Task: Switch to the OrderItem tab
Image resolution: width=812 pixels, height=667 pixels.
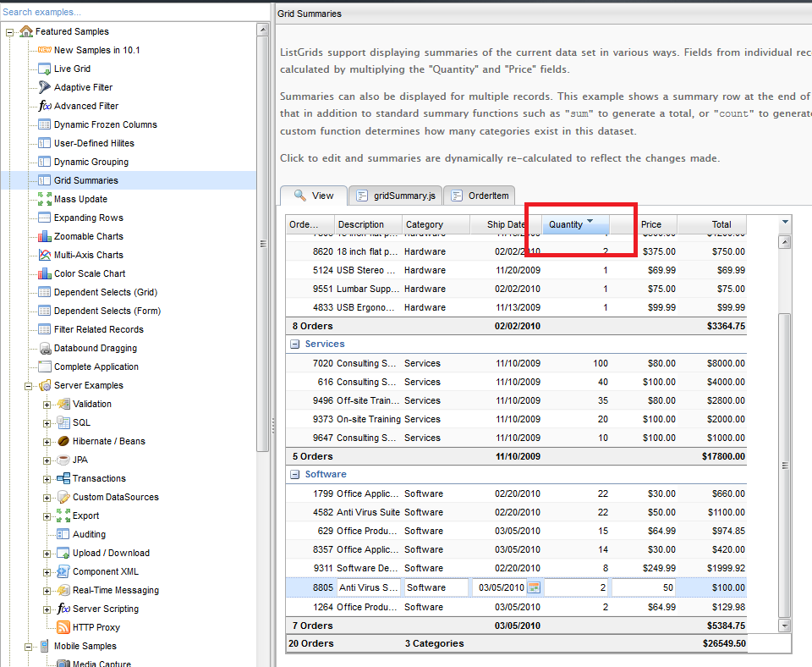Action: (x=480, y=196)
